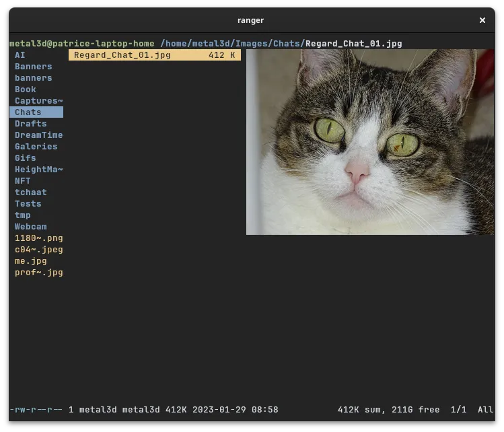Screen dimensions: 504x432
Task: Click the cat image preview
Action: 370,142
